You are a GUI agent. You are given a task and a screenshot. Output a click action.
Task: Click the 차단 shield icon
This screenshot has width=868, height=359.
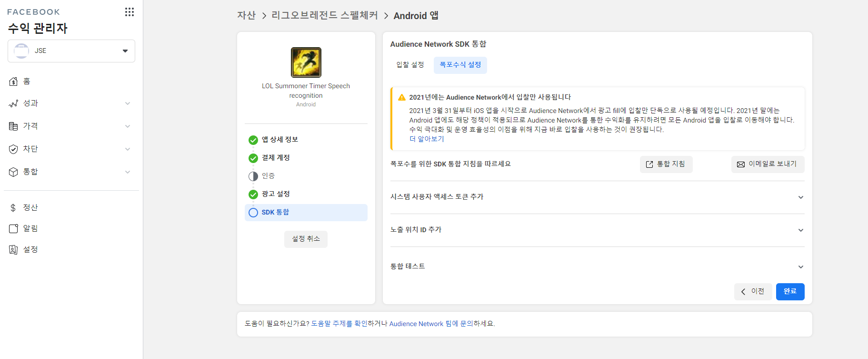[x=13, y=149]
